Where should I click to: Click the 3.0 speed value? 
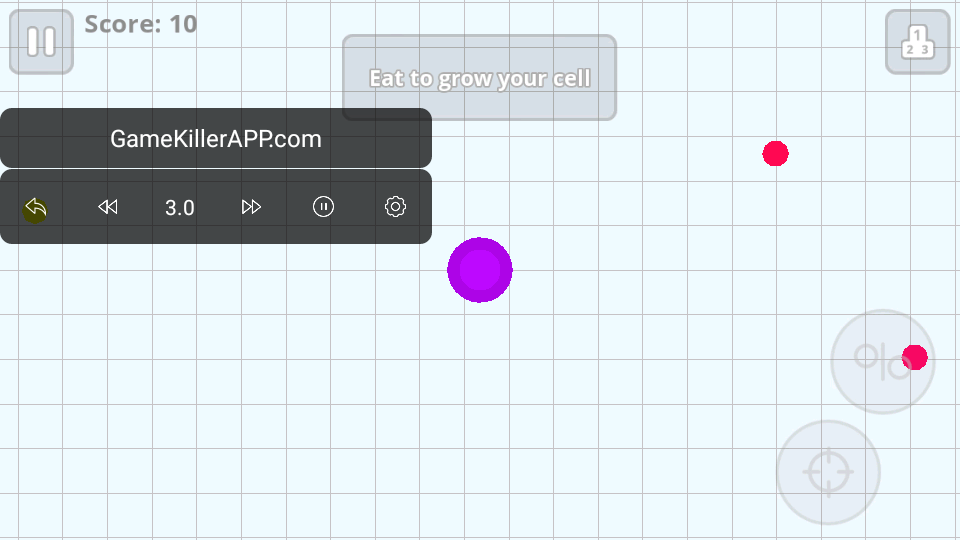pos(179,208)
